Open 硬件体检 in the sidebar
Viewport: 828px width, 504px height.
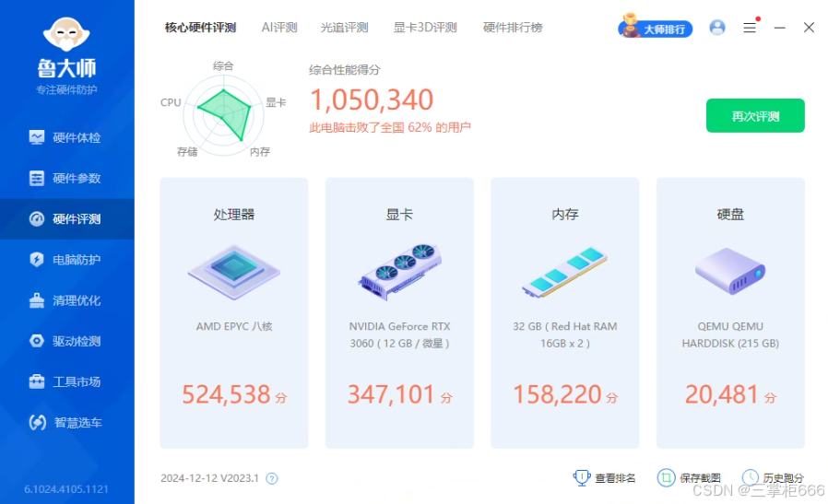coord(67,137)
